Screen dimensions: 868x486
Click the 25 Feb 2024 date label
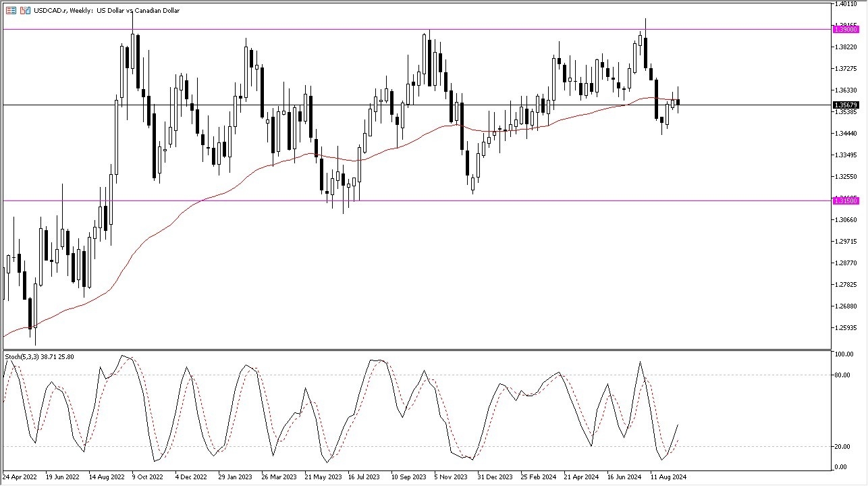[x=538, y=477]
